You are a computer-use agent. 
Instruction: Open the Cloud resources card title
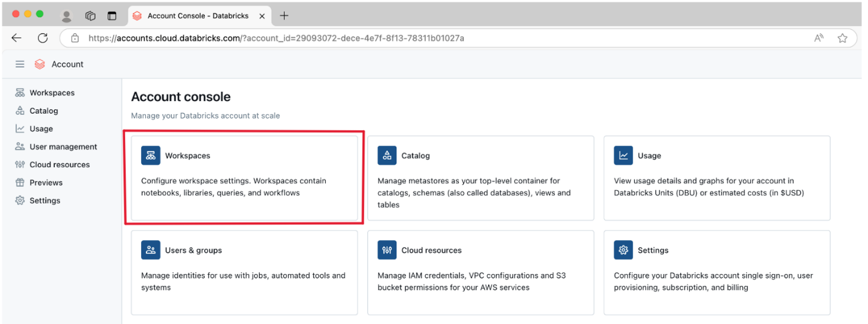coord(432,250)
